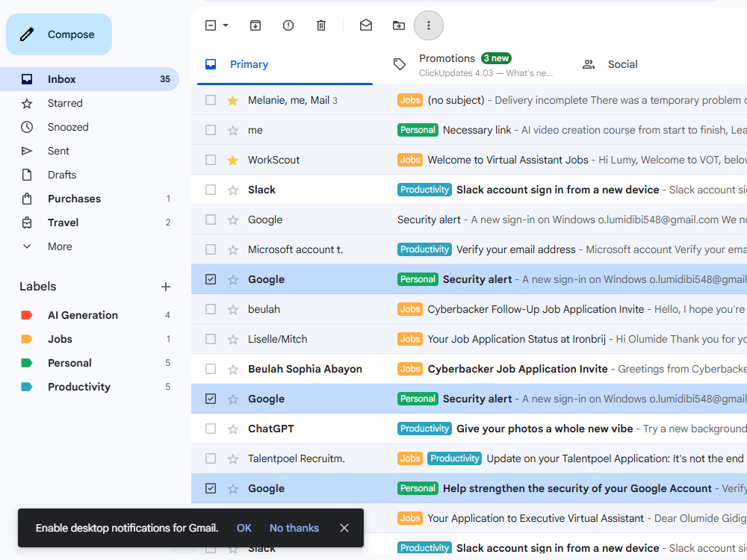Screen dimensions: 747x560
Task: Switch to the Primary tab
Action: point(285,64)
